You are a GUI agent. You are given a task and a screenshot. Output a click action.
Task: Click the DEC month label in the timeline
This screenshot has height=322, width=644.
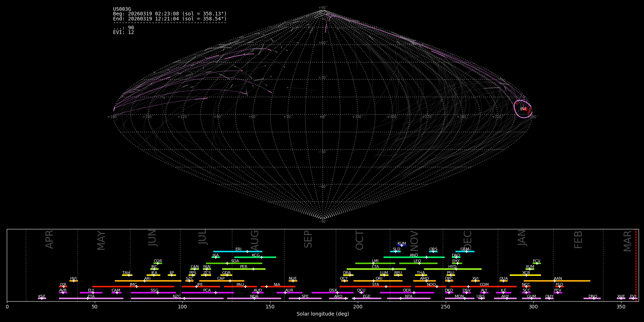(x=468, y=240)
